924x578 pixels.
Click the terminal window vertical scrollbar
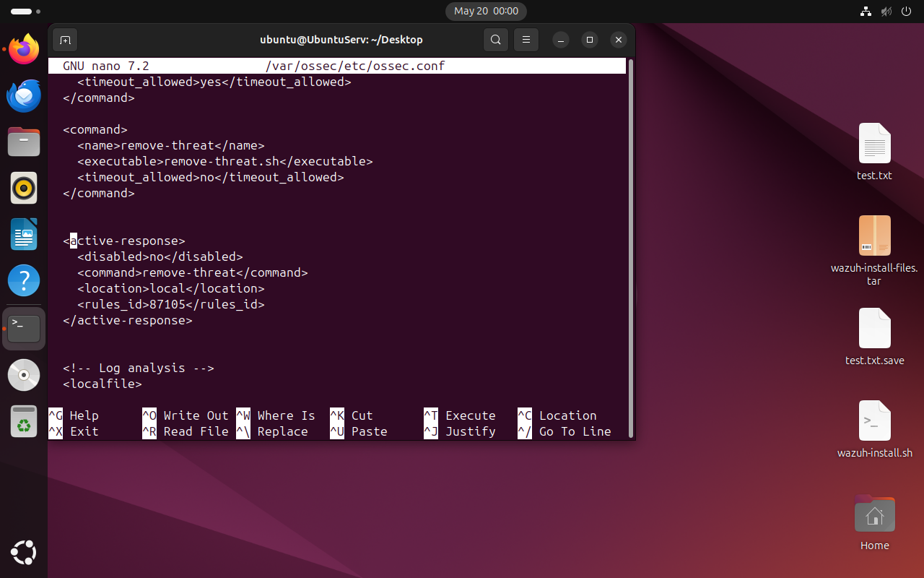pos(631,248)
